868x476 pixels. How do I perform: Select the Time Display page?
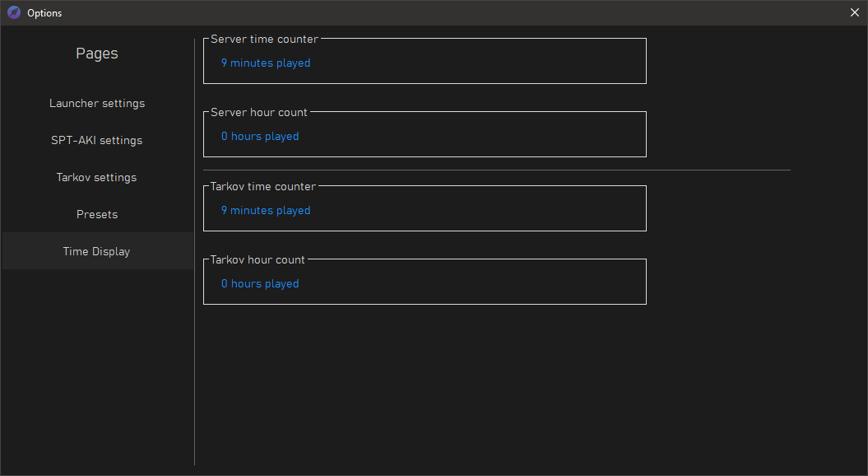point(97,251)
